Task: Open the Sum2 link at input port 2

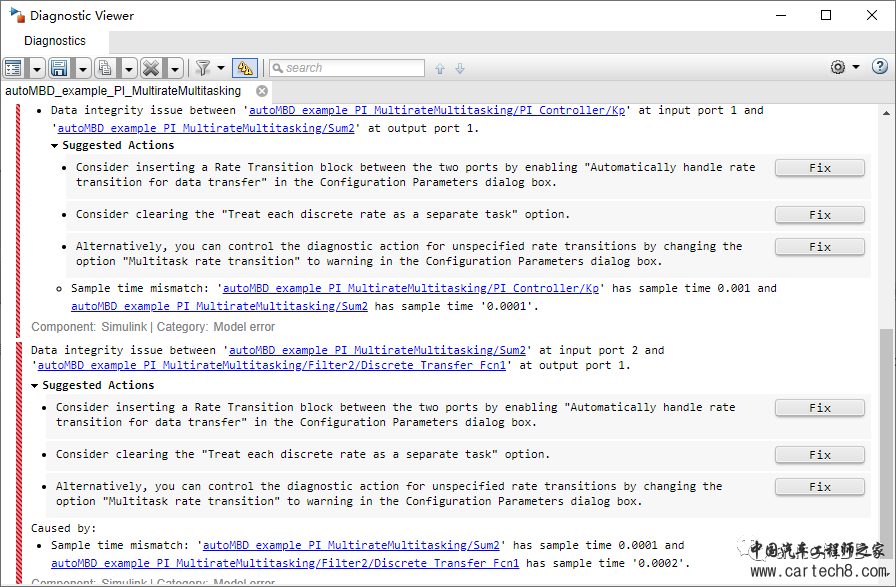Action: pos(377,350)
